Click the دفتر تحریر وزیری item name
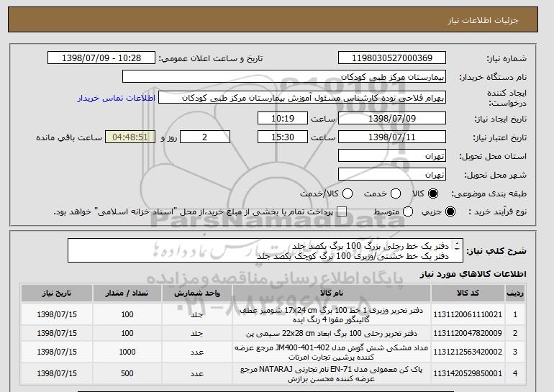The height and width of the screenshot is (392, 554). (332, 314)
